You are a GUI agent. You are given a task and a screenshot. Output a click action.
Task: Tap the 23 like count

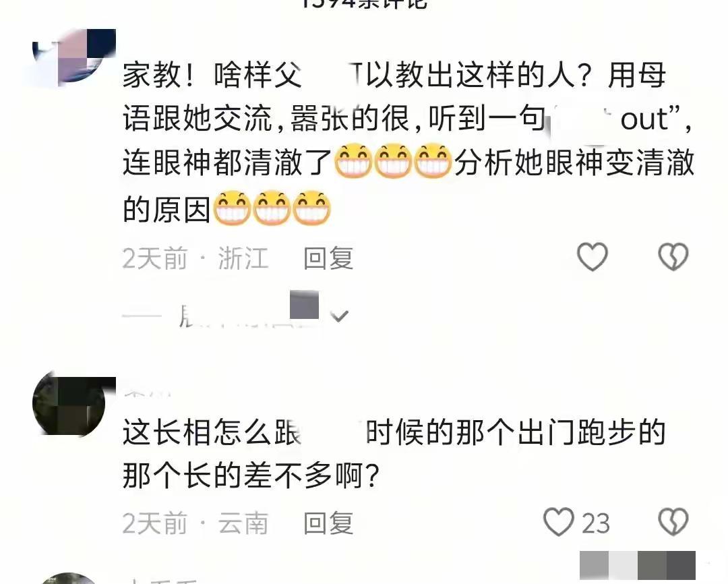[x=596, y=523]
